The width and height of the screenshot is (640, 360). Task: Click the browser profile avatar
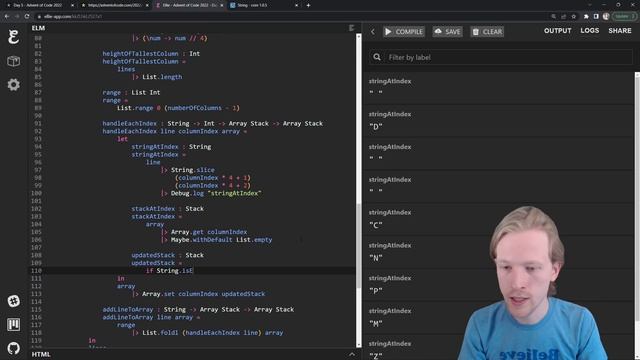[606, 16]
